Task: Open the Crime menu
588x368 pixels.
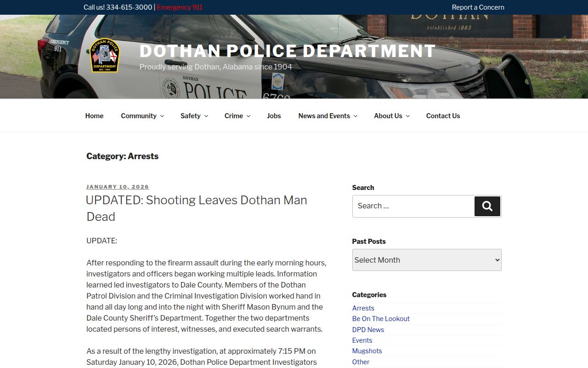Action: point(234,116)
